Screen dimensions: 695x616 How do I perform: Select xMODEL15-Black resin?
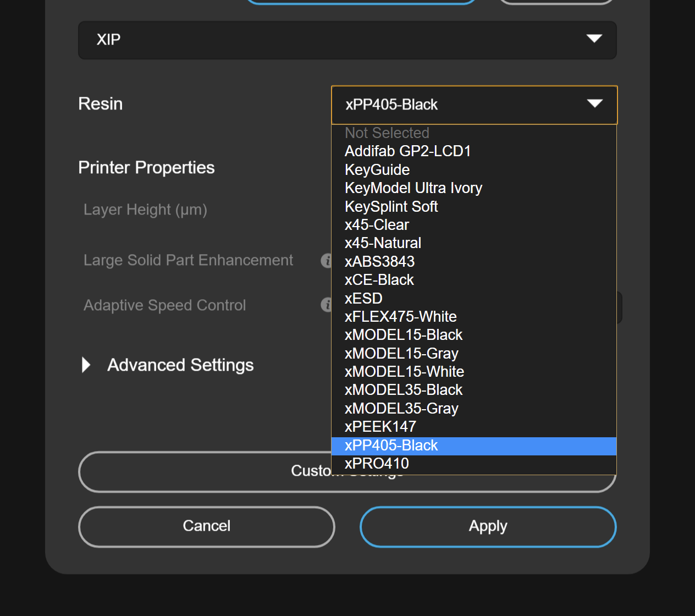(x=474, y=335)
